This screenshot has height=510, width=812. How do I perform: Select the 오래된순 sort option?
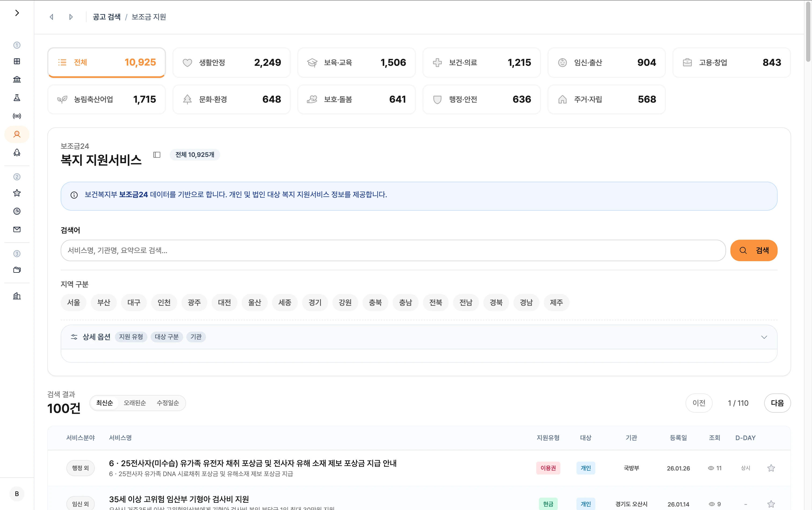[135, 403]
